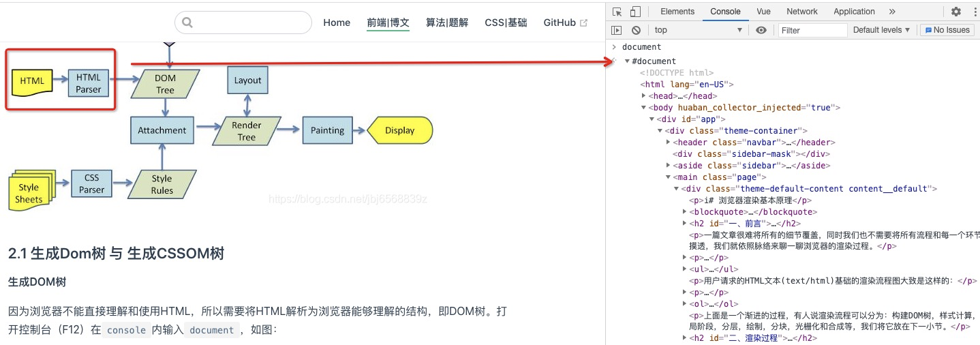This screenshot has height=345, width=980.
Task: Open the GitHub external link icon
Action: coord(583,23)
